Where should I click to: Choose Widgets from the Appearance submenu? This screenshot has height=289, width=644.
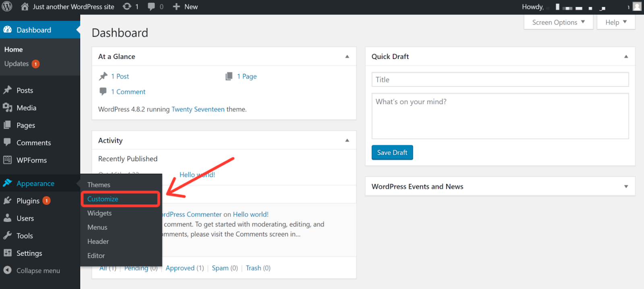tap(99, 213)
